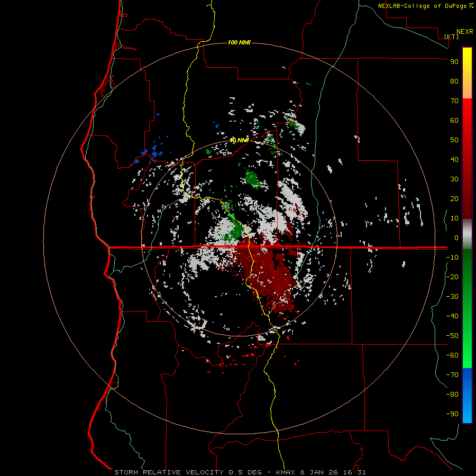The height and width of the screenshot is (476, 476).
Task: Click the -30 knot scale value
Action: (x=452, y=297)
